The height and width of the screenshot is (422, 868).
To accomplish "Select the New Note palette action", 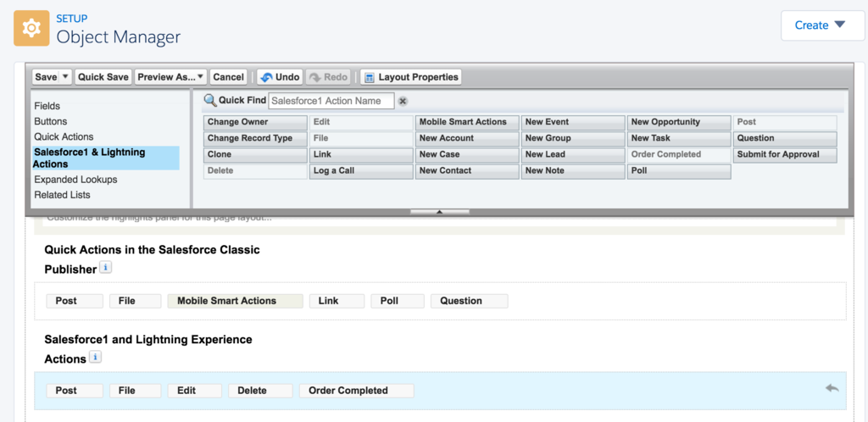I will (573, 171).
